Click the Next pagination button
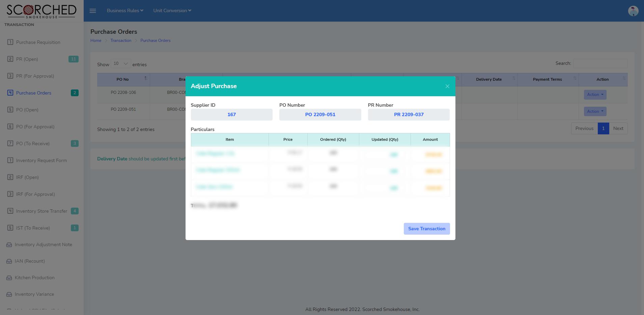644x315 pixels. pos(618,128)
